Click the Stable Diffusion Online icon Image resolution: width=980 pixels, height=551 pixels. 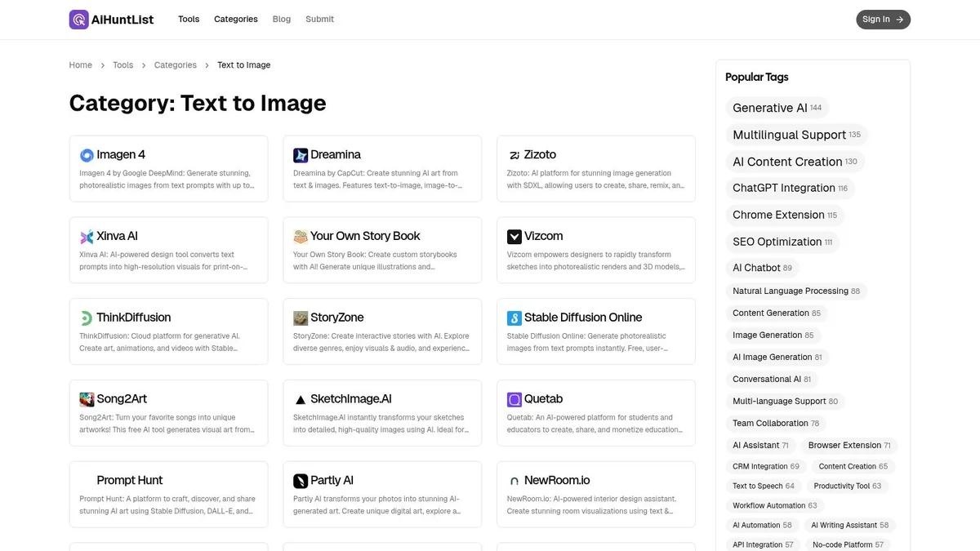tap(514, 318)
